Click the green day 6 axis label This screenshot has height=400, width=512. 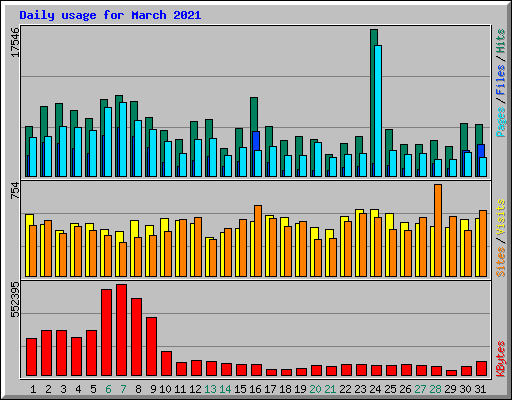click(x=108, y=389)
